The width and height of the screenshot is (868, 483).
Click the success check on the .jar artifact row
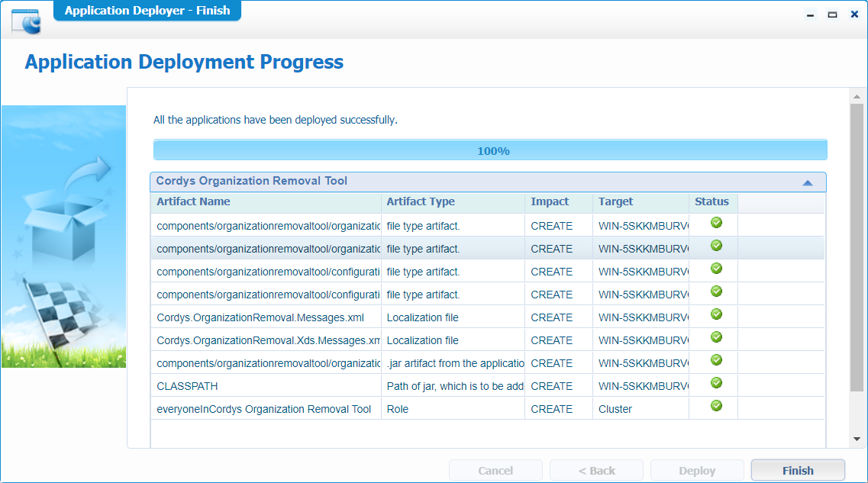(x=716, y=360)
